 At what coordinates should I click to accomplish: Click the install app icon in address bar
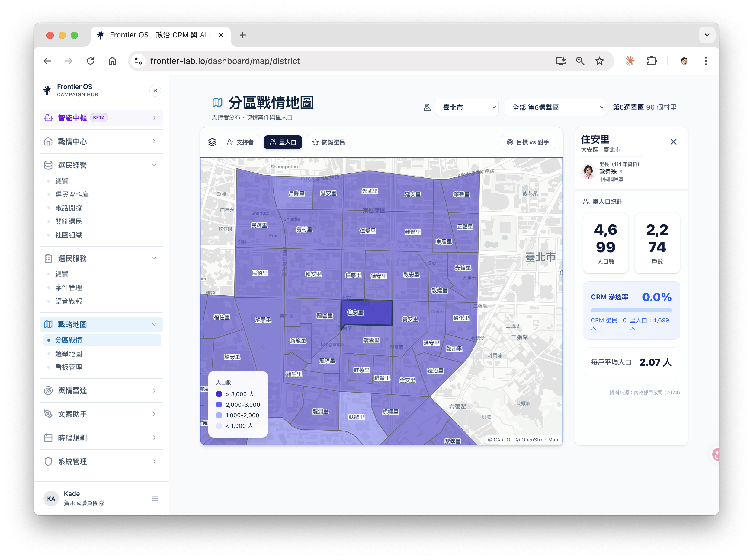coord(561,61)
